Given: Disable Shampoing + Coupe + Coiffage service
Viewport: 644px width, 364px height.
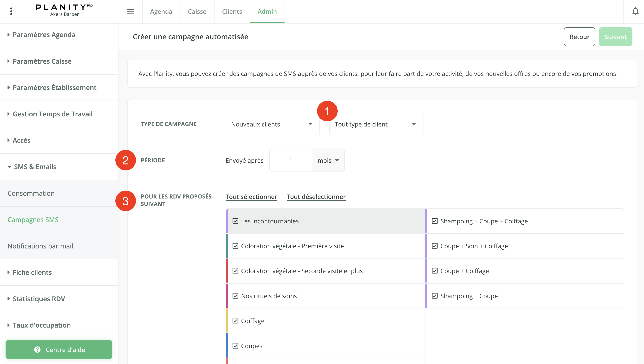Looking at the screenshot, I should point(435,221).
